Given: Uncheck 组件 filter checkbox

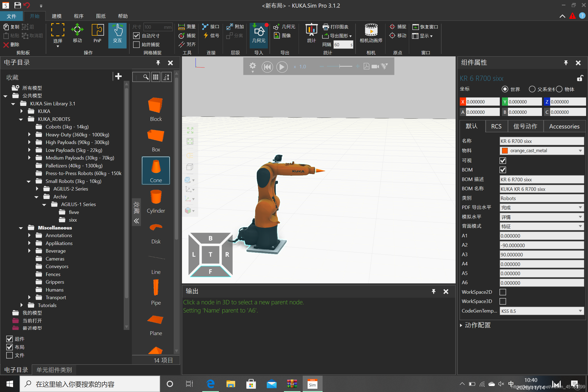Looking at the screenshot, I should coord(10,339).
